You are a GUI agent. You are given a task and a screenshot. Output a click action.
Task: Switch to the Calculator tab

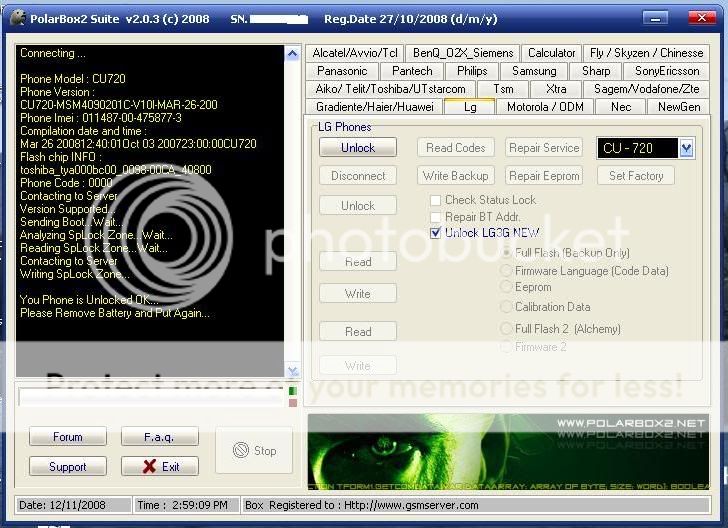coord(551,53)
